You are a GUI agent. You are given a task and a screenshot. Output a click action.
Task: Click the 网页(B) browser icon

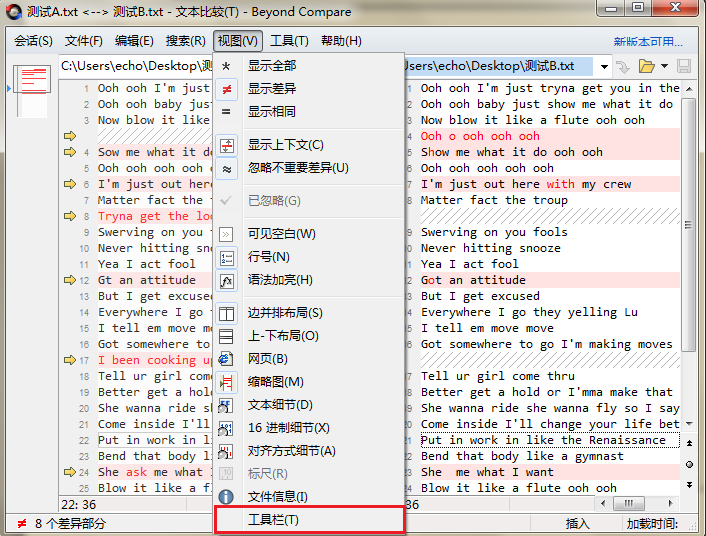point(226,359)
